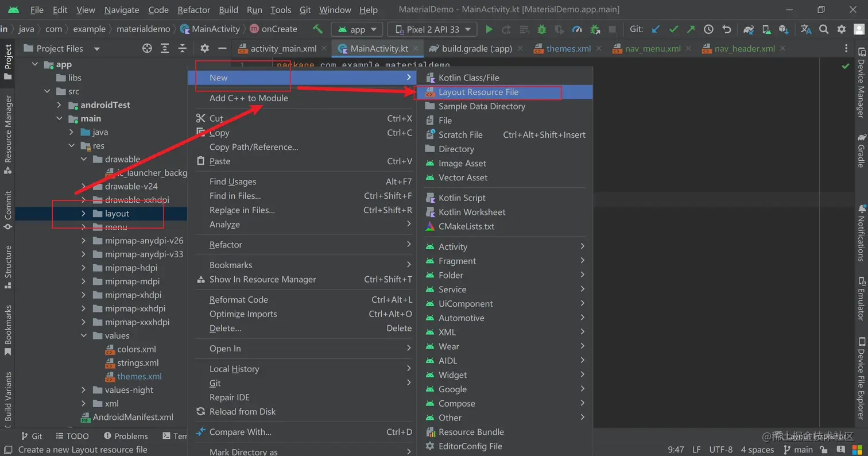Click the LF line separator widget
868x456 pixels.
696,450
